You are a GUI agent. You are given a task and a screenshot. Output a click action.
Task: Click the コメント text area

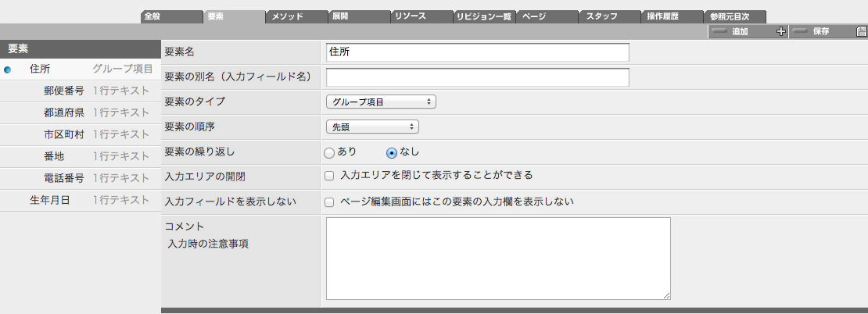click(498, 259)
